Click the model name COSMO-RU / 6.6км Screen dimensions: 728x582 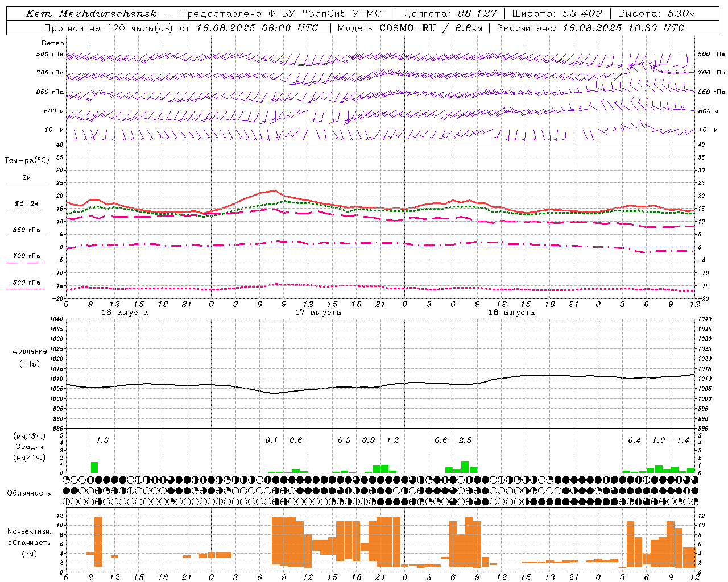pyautogui.click(x=431, y=28)
